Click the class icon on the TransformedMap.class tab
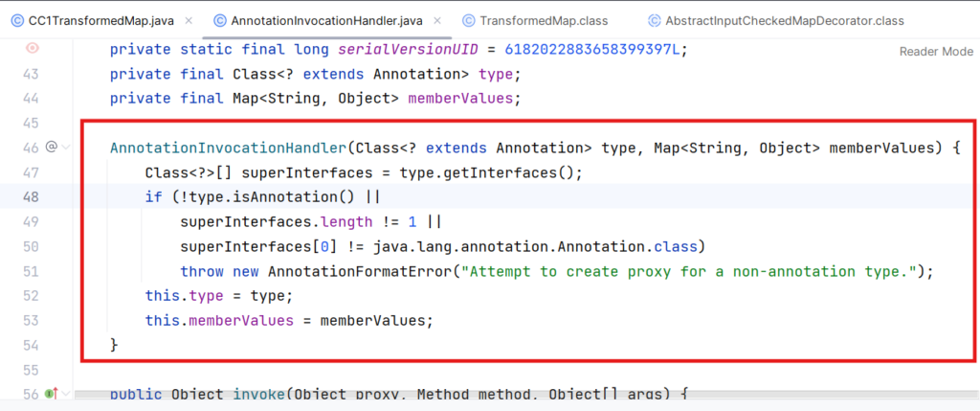This screenshot has height=411, width=980. coord(469,20)
